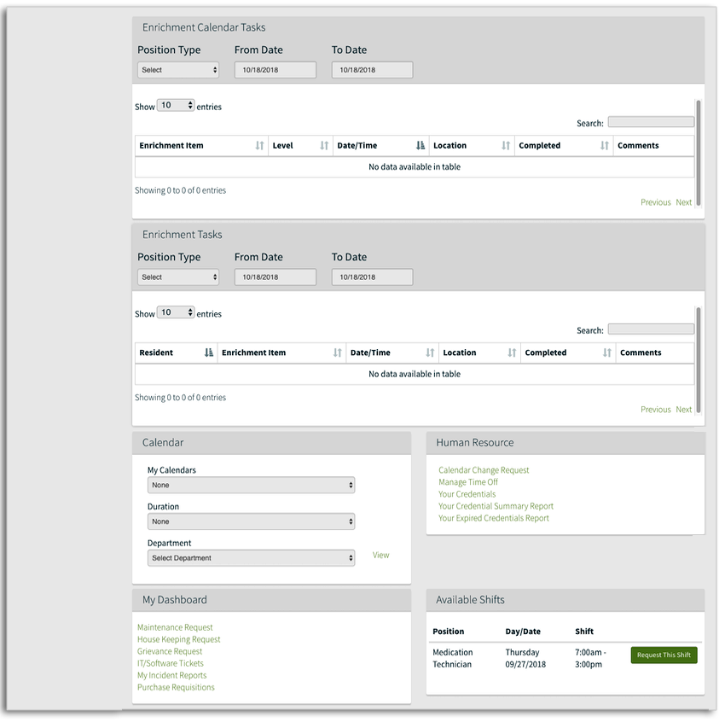This screenshot has width=725, height=728.
Task: Open Calendar Change Request
Action: [484, 469]
